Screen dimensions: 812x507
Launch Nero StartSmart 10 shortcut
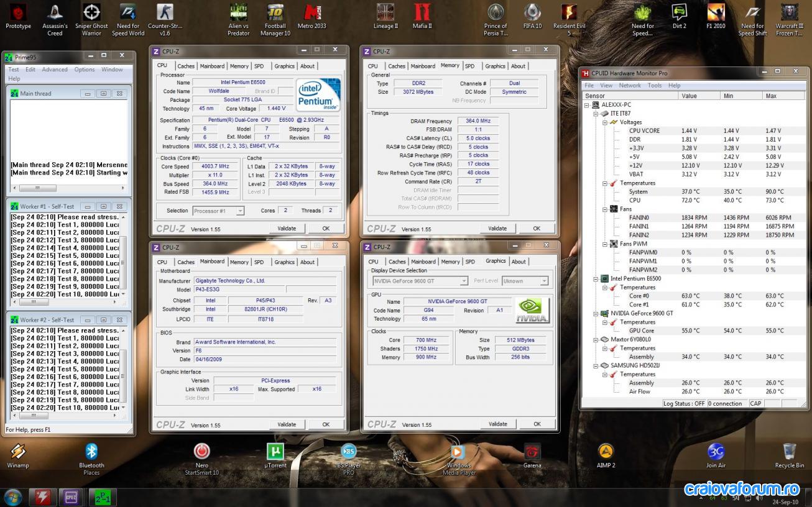tap(201, 459)
